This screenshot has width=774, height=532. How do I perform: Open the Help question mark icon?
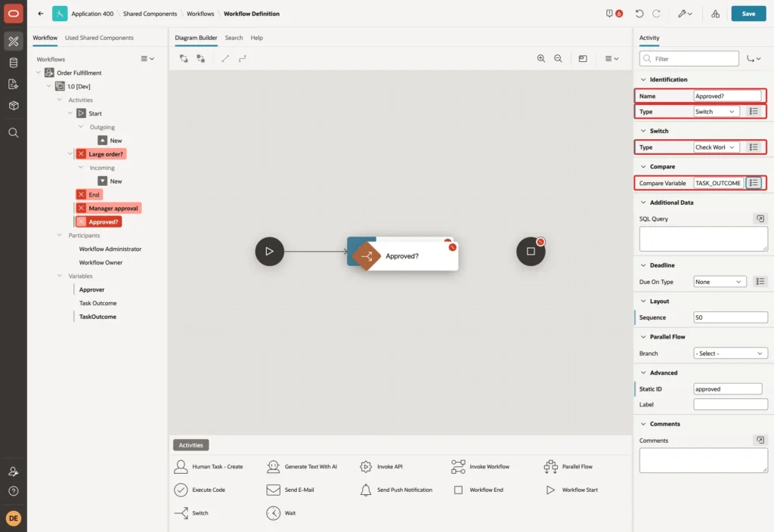[14, 491]
